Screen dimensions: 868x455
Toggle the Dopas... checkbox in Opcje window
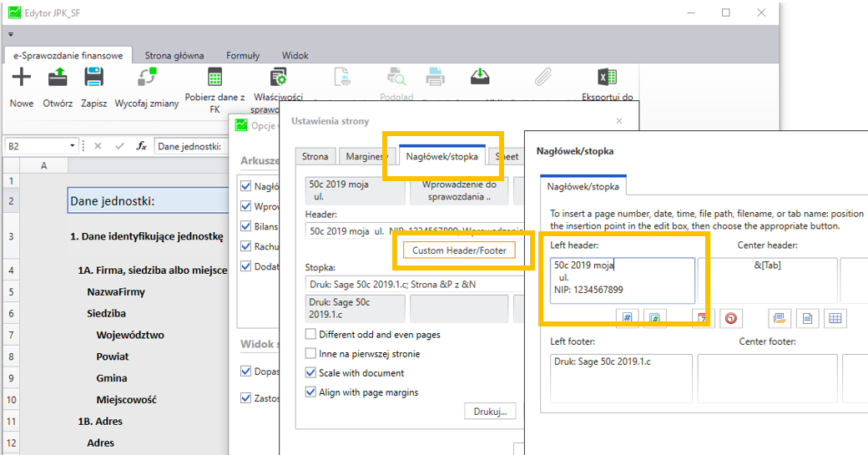point(245,372)
